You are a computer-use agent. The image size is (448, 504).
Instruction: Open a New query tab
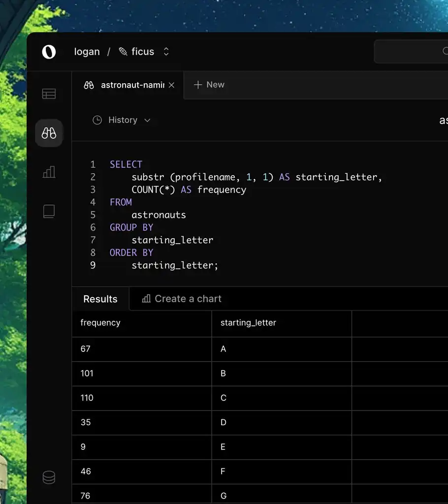point(209,85)
